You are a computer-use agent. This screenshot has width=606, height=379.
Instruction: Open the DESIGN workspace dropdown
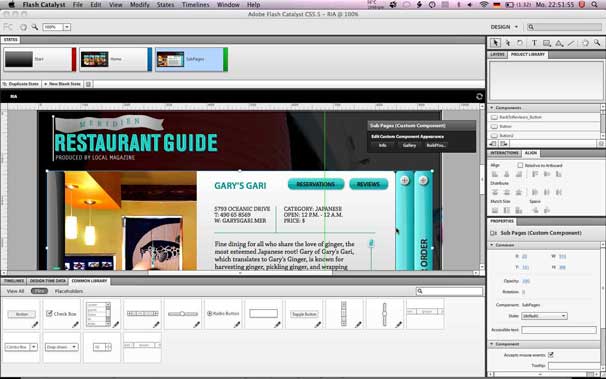[x=504, y=27]
